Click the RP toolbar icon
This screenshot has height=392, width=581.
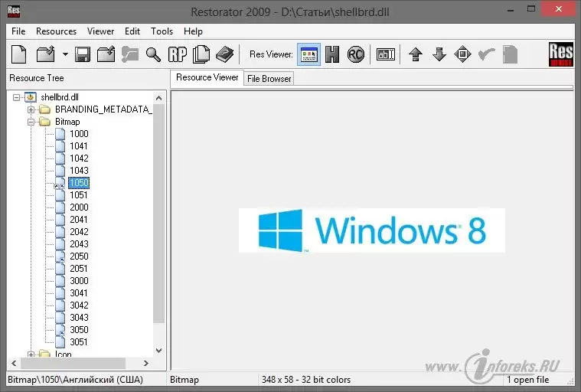click(x=178, y=54)
